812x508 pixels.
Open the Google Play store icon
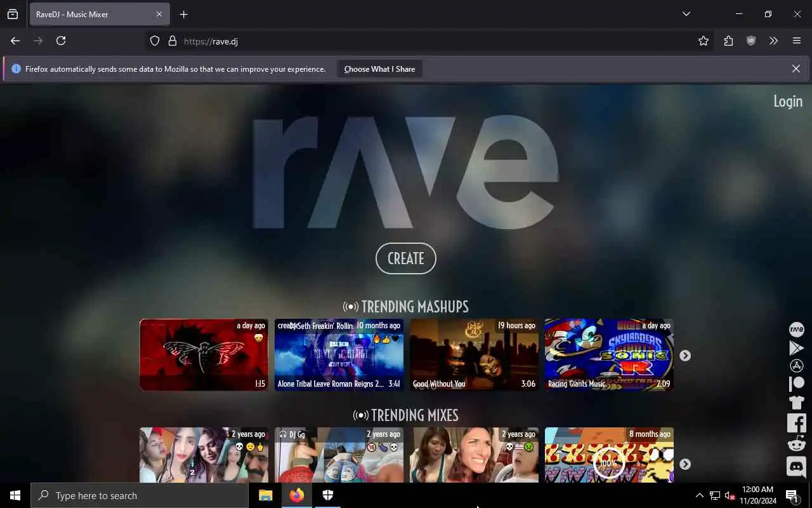[796, 348]
